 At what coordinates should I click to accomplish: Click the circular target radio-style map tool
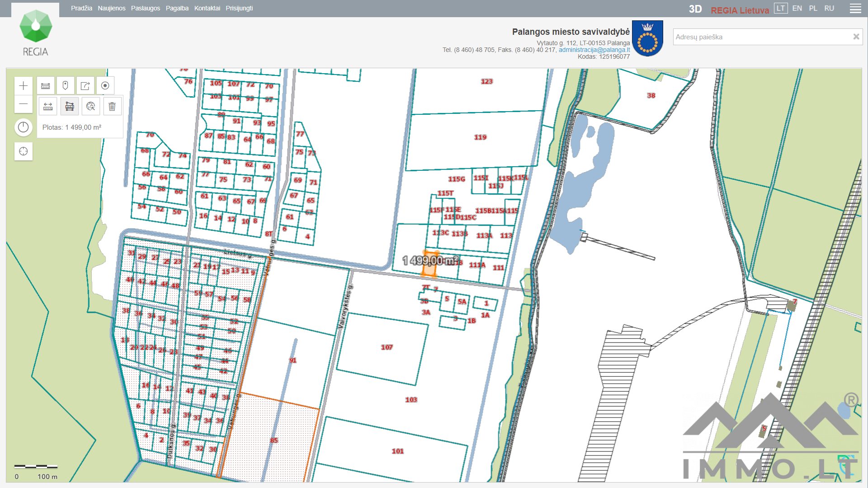pyautogui.click(x=105, y=86)
